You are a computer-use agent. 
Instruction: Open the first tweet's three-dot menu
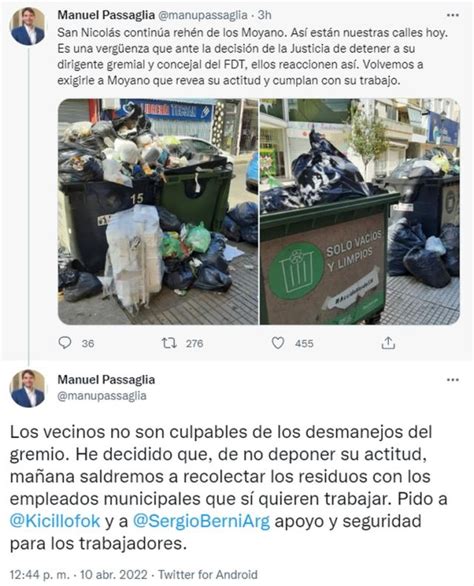453,15
